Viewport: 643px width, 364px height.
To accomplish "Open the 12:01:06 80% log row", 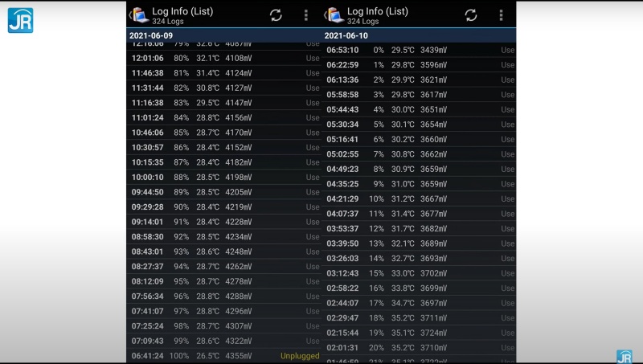I will coord(224,58).
